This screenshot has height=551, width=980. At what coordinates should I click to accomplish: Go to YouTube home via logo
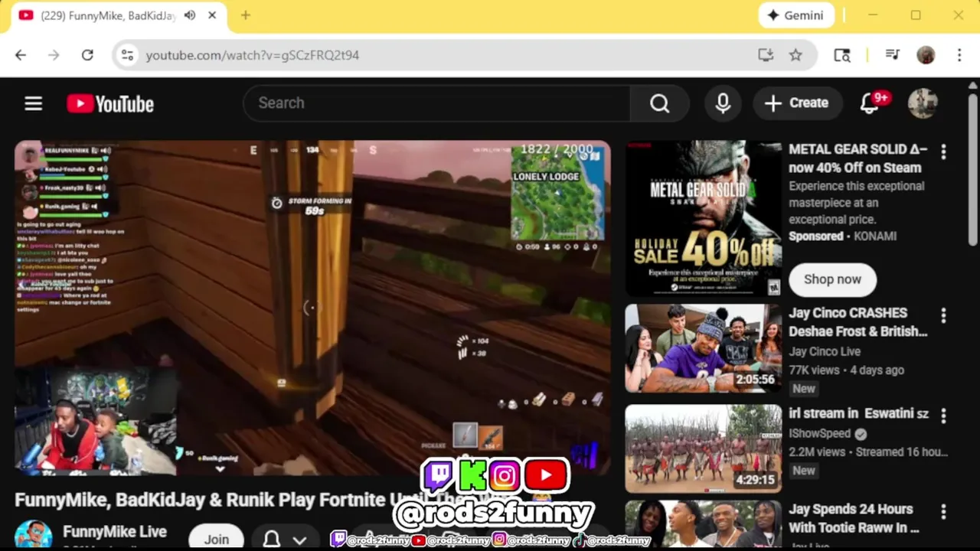(x=110, y=104)
